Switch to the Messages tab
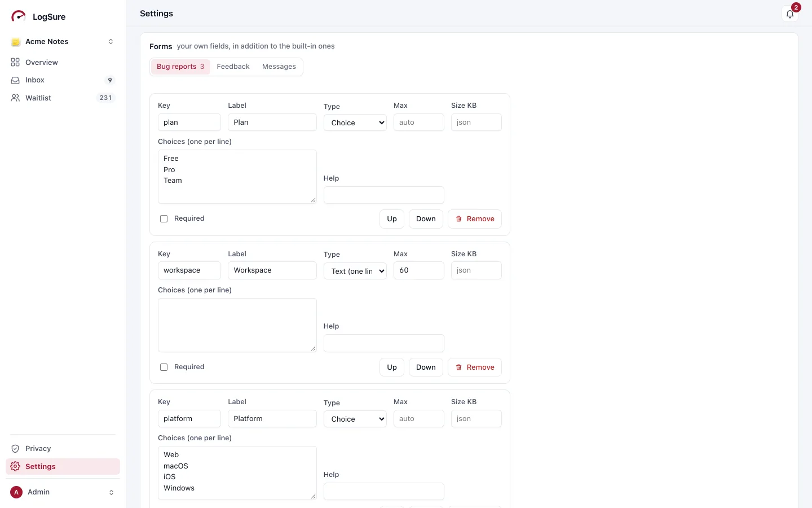The width and height of the screenshot is (812, 508). click(x=279, y=67)
